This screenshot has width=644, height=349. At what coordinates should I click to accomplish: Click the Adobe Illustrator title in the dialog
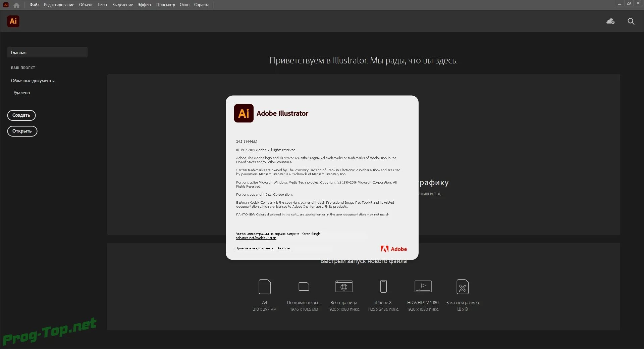click(x=282, y=113)
